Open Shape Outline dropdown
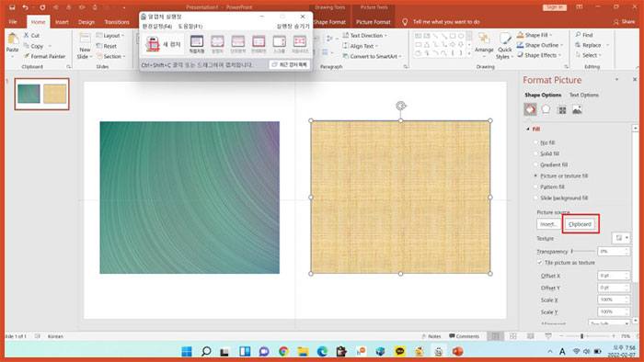 pyautogui.click(x=540, y=45)
